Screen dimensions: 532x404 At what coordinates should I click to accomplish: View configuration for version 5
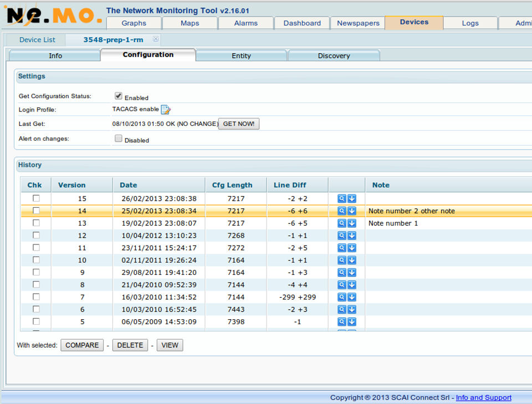click(342, 321)
